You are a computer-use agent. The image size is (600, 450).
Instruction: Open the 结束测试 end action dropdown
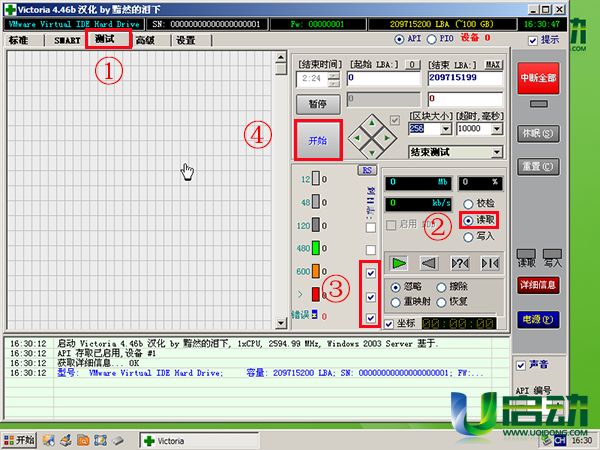pos(497,152)
